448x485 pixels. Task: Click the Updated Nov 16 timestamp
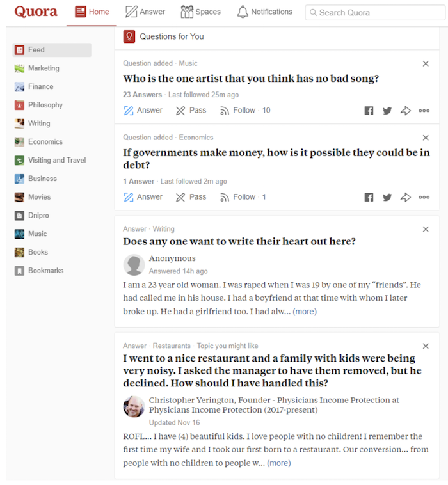point(175,423)
